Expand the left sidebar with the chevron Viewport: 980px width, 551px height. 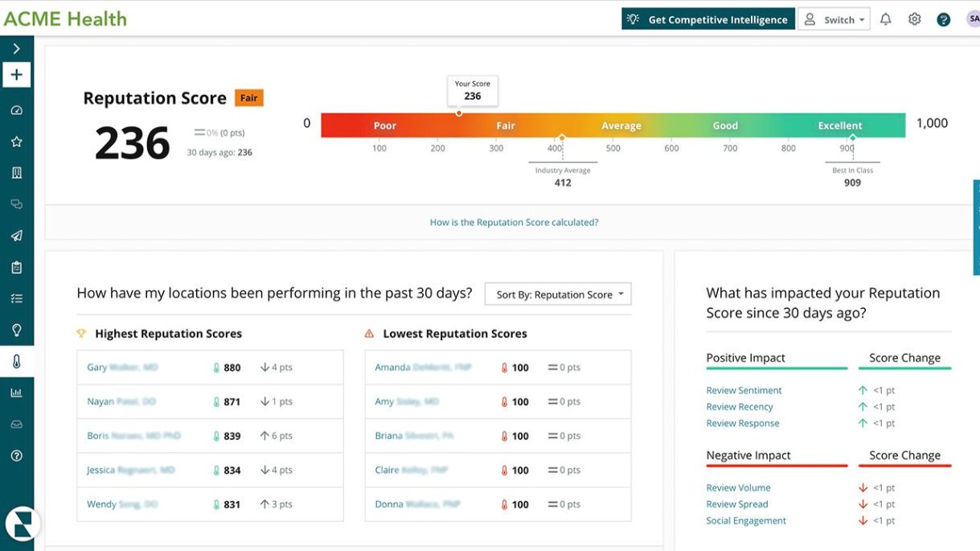click(16, 49)
